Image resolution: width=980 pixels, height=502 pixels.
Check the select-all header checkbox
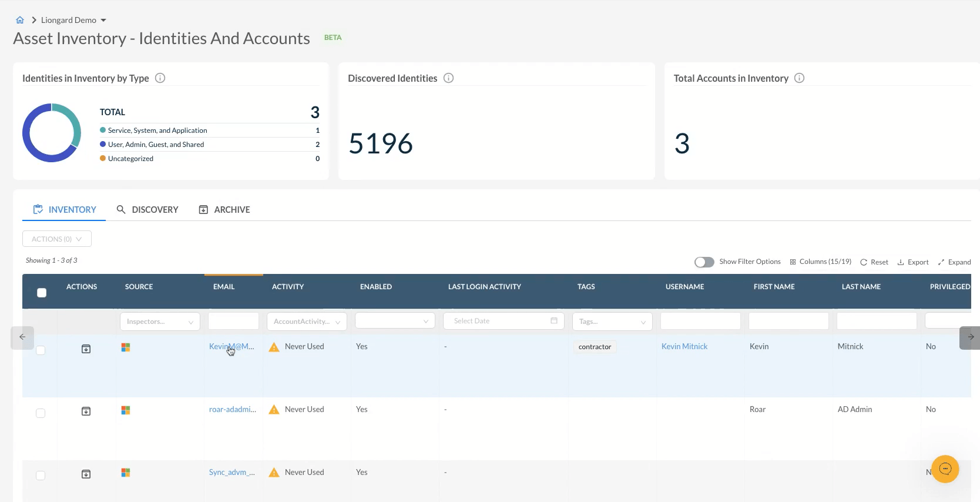pos(42,293)
